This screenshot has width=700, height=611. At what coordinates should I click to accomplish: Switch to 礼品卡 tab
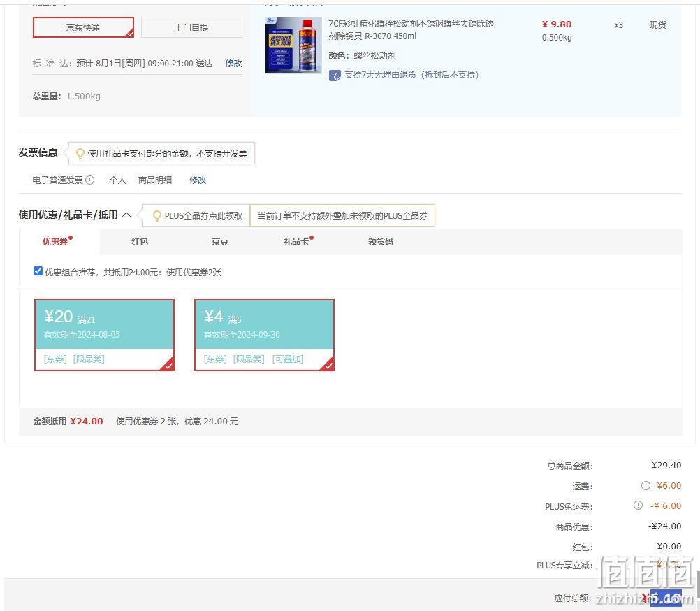point(296,242)
